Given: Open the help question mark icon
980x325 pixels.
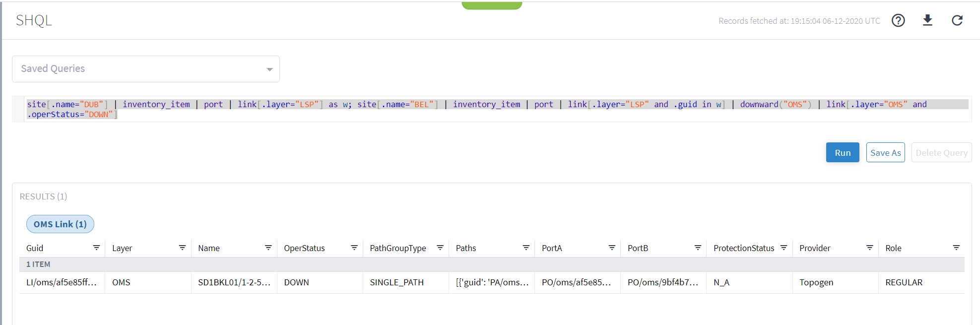Looking at the screenshot, I should pos(898,20).
